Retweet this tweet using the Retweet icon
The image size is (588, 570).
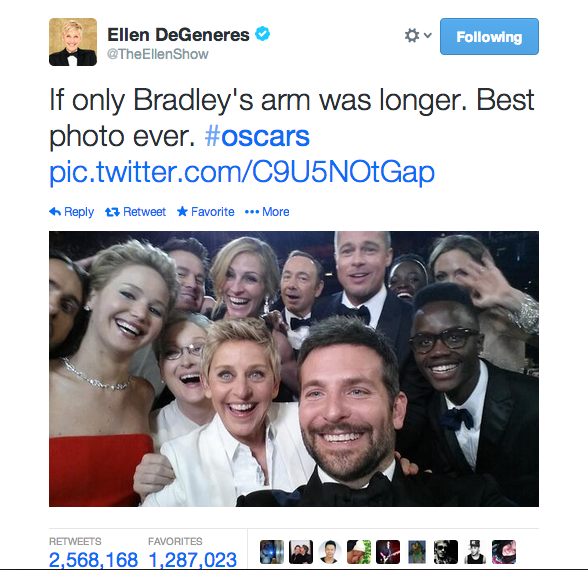point(112,212)
